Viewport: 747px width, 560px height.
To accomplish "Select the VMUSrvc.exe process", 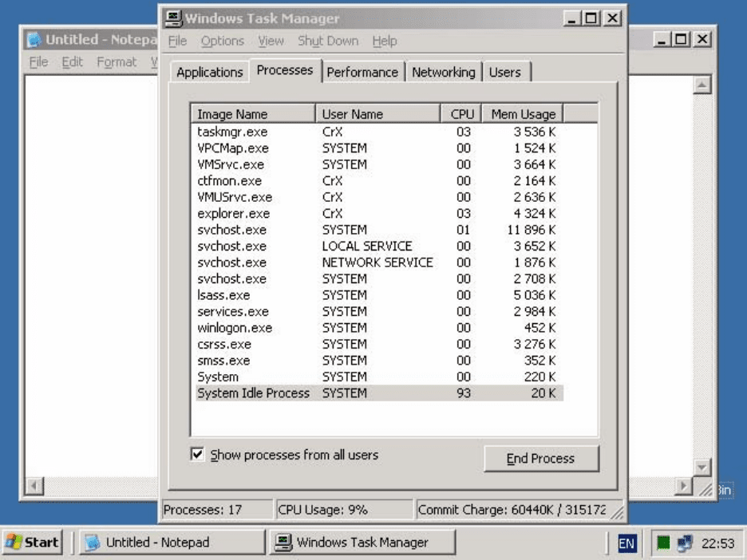I will click(379, 197).
